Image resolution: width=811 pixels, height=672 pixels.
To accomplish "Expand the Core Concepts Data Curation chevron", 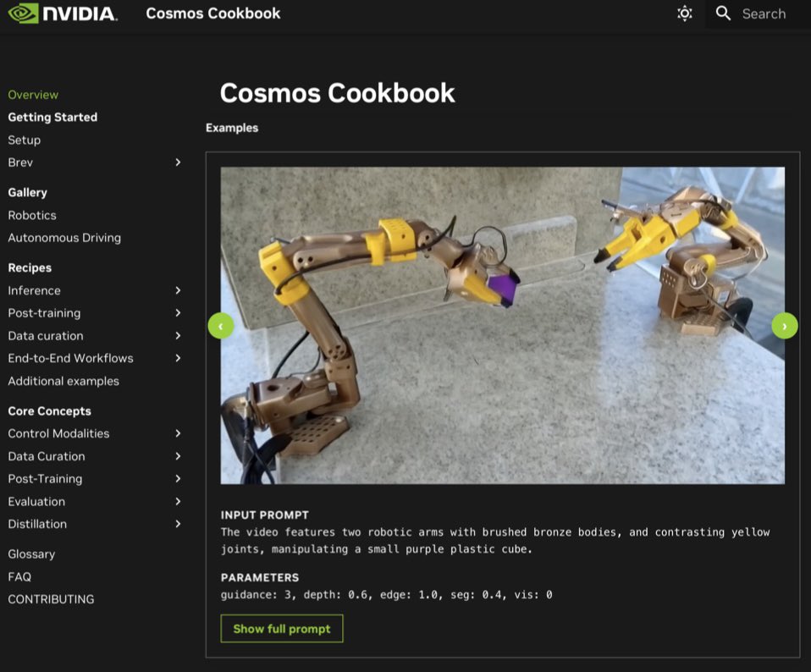I will (x=178, y=456).
